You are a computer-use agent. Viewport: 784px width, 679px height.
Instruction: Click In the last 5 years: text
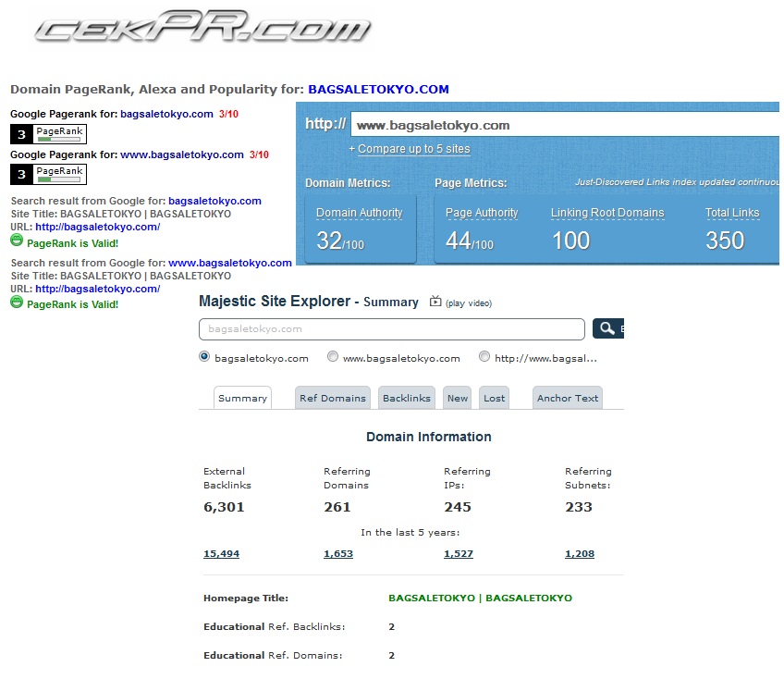point(410,533)
